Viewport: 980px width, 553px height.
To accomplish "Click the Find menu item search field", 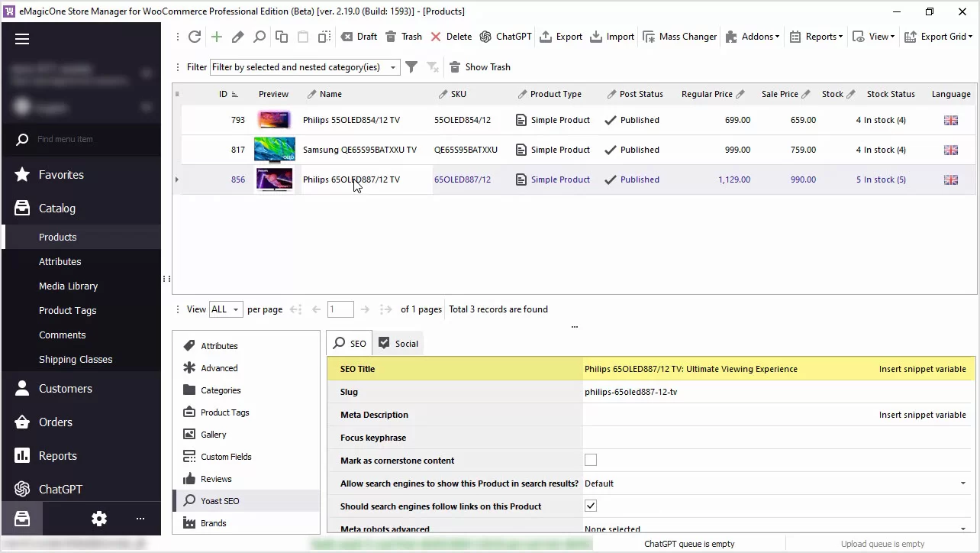I will [84, 139].
